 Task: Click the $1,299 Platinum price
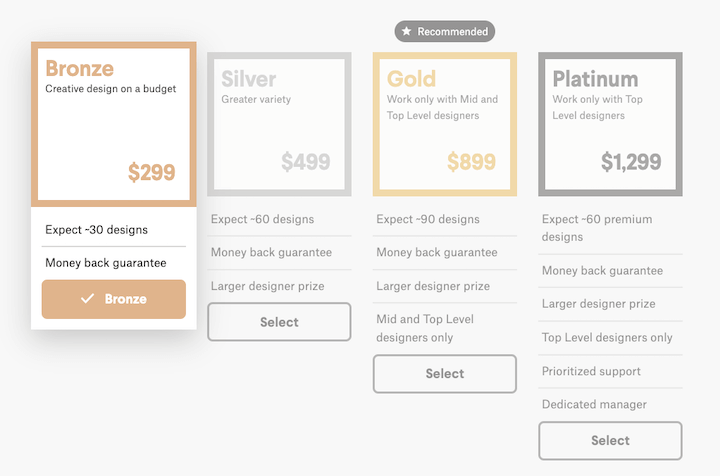631,161
